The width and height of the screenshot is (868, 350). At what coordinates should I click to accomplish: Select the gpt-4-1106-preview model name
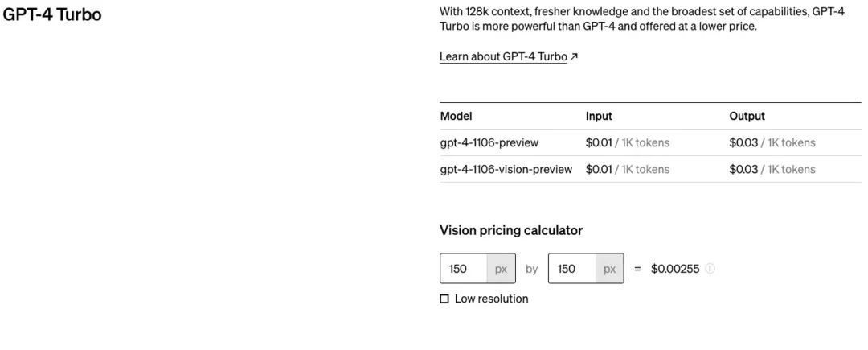pyautogui.click(x=489, y=142)
